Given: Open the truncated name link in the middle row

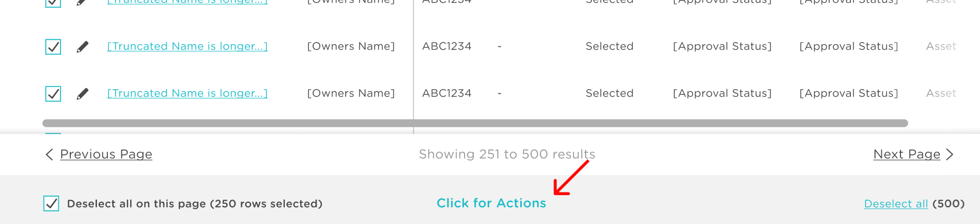Looking at the screenshot, I should pos(187,46).
